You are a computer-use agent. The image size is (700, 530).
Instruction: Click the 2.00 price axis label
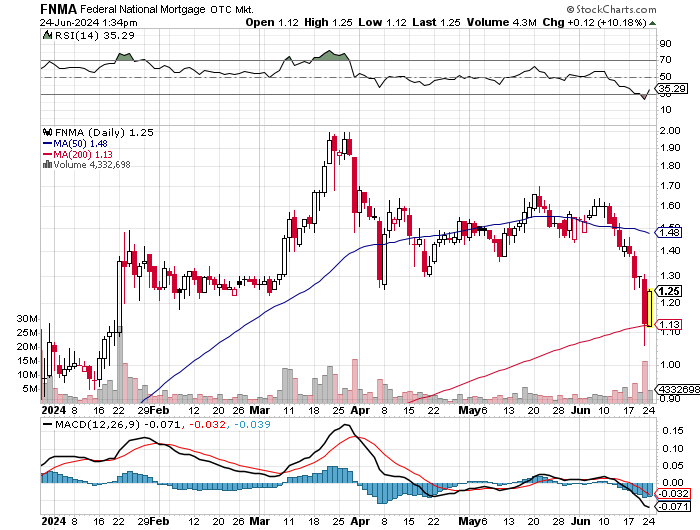670,130
